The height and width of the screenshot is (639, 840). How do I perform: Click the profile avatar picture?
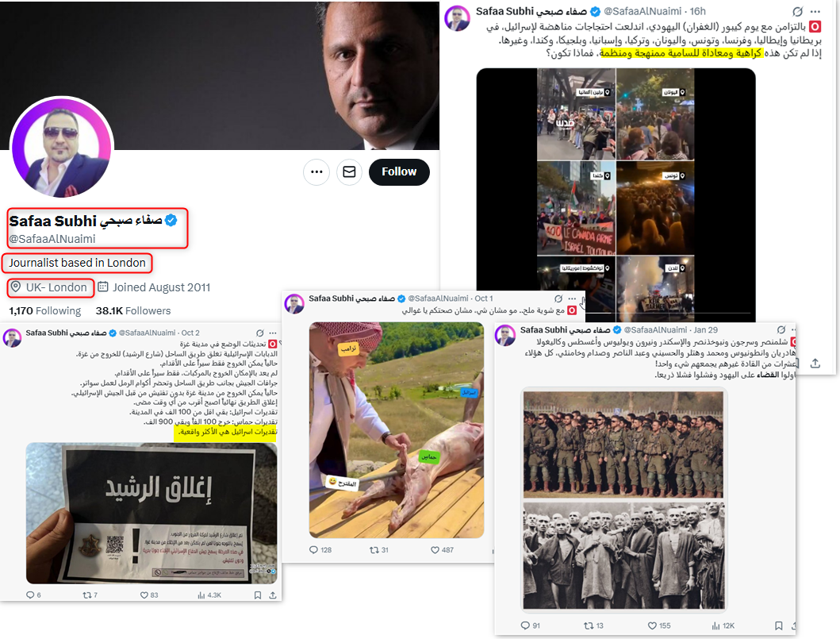point(62,148)
